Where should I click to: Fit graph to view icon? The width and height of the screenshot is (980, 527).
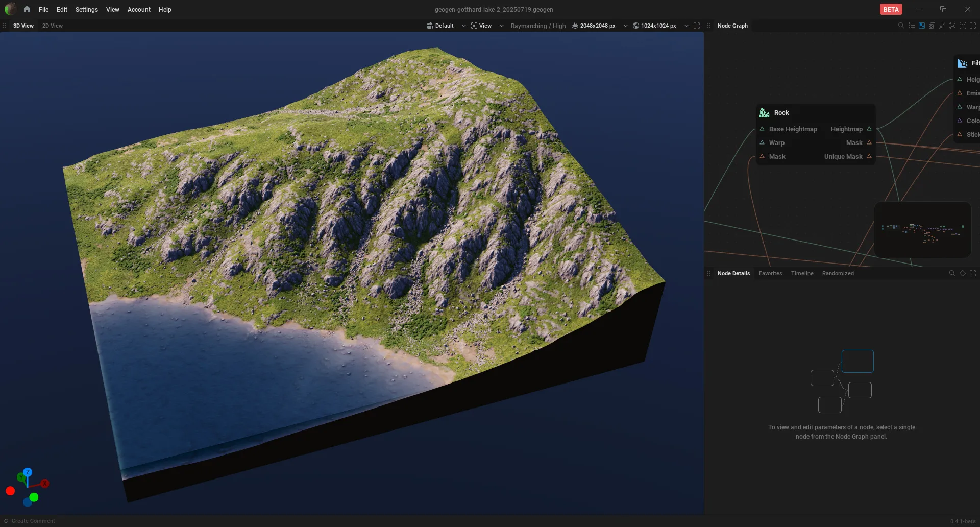click(952, 26)
